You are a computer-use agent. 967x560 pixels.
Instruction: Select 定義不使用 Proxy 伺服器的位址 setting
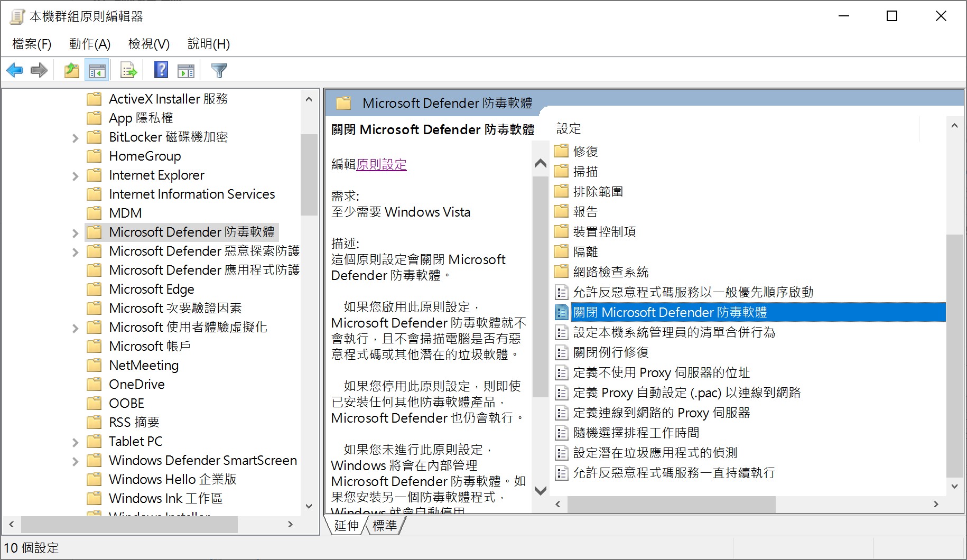click(x=661, y=372)
